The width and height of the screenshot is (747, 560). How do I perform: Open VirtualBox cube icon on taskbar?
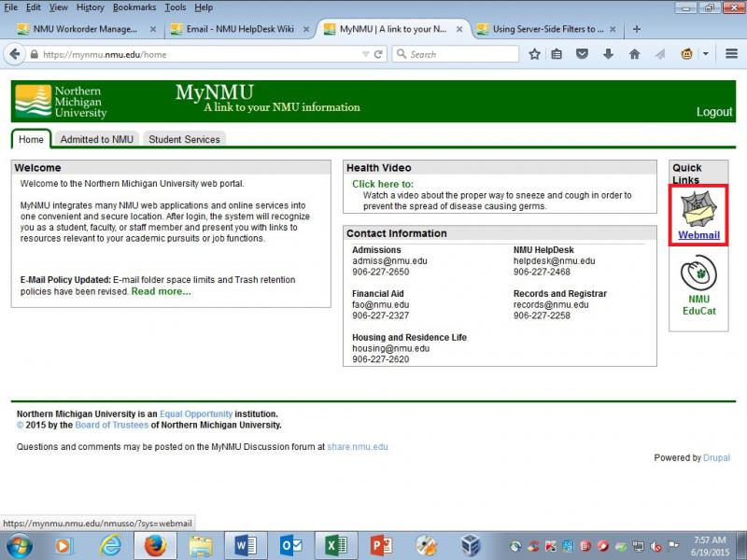471,546
